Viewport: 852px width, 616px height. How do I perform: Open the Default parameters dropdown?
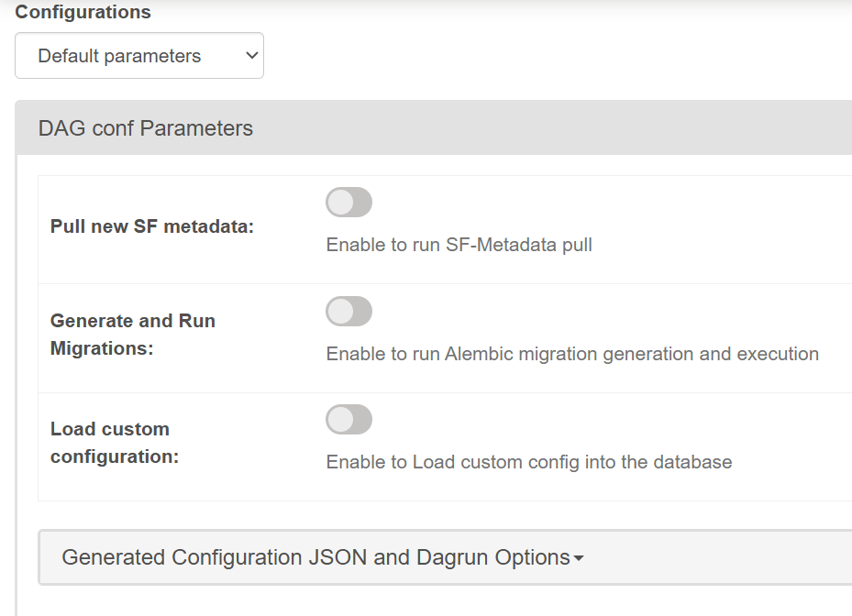click(x=138, y=56)
